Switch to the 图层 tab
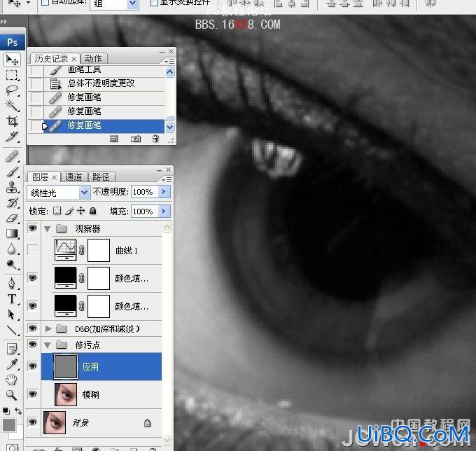 43,176
